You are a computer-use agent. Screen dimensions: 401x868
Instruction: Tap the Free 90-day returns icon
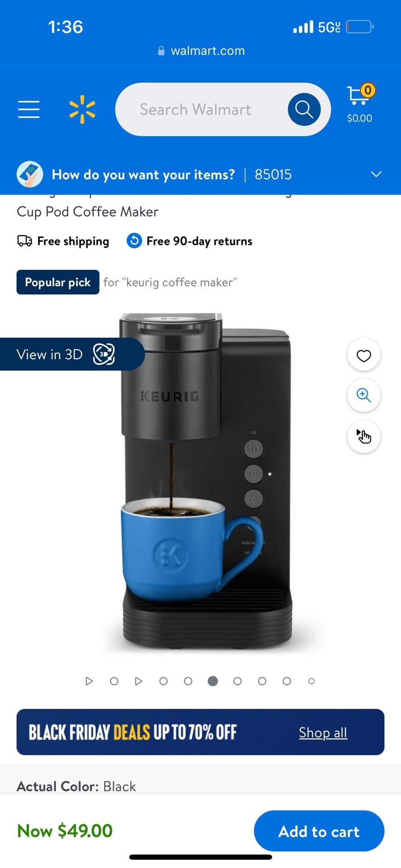pyautogui.click(x=134, y=241)
